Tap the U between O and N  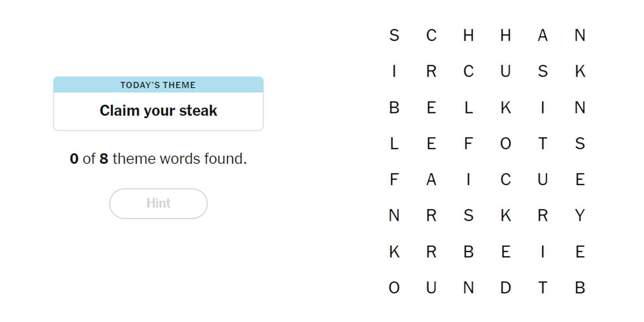(x=431, y=288)
